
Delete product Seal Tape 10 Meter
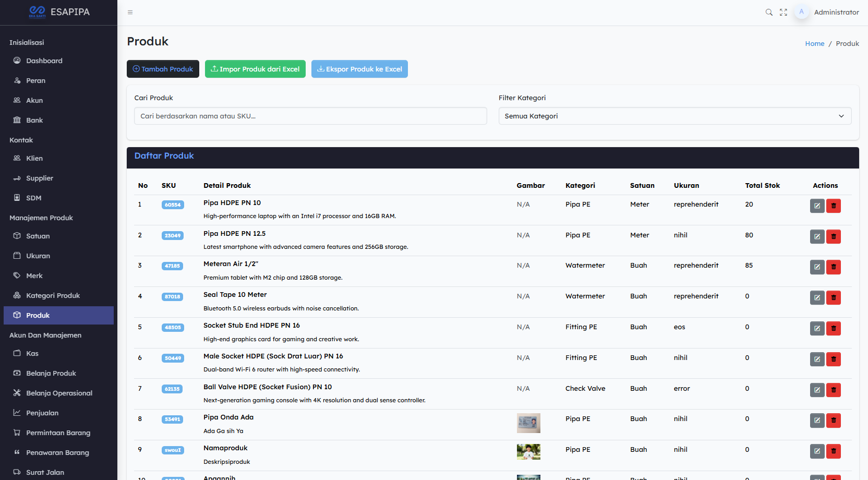pos(834,297)
